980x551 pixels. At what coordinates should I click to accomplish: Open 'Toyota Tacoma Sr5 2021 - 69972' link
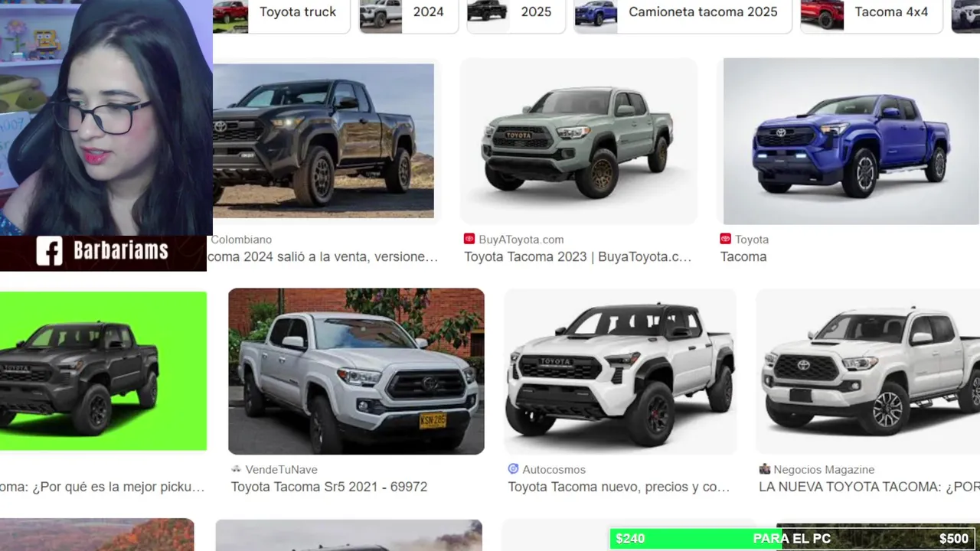click(329, 487)
